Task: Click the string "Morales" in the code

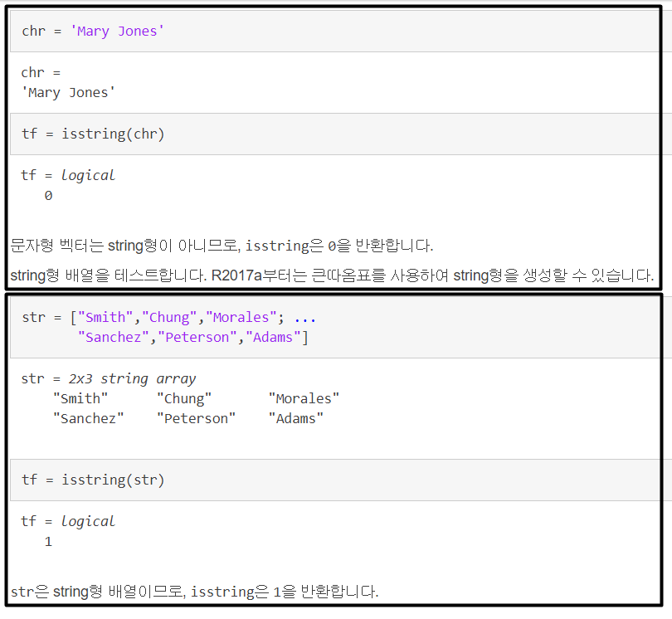Action: point(241,318)
